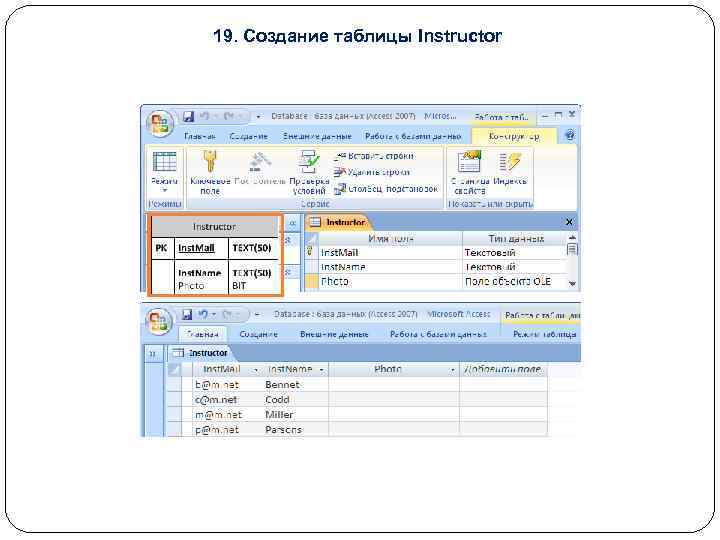Click Redo icon in upper window toolbar
The height and width of the screenshot is (540, 720).
(x=229, y=116)
